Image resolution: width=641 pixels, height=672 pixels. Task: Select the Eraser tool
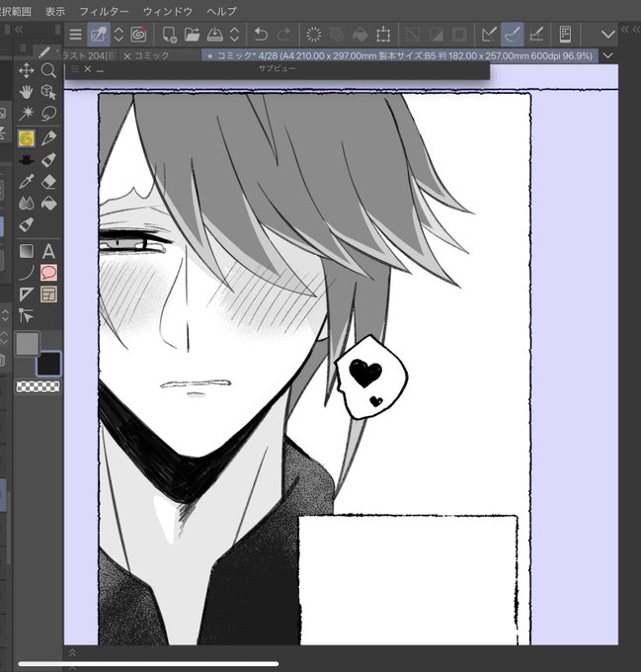coord(48,182)
